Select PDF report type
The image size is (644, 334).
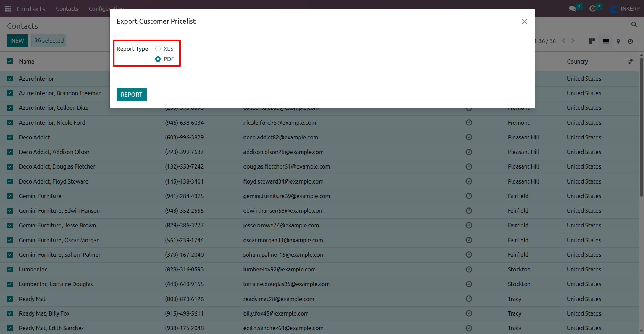coord(158,59)
